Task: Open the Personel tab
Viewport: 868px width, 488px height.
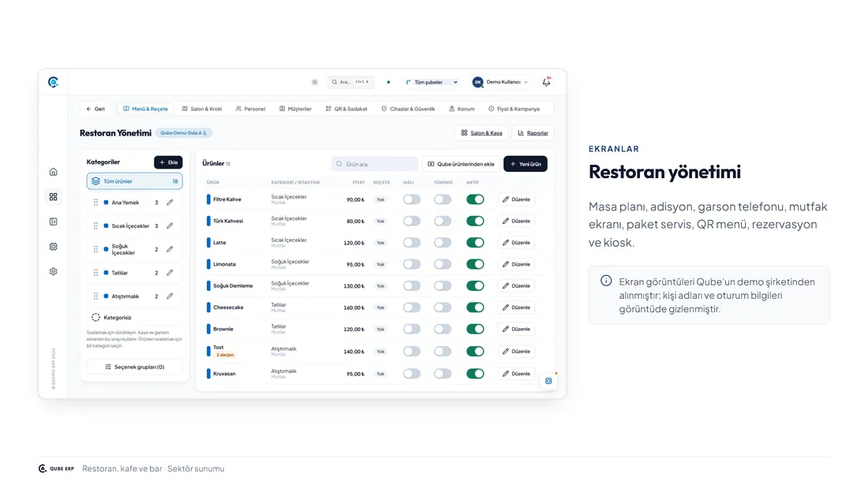Action: pos(250,109)
